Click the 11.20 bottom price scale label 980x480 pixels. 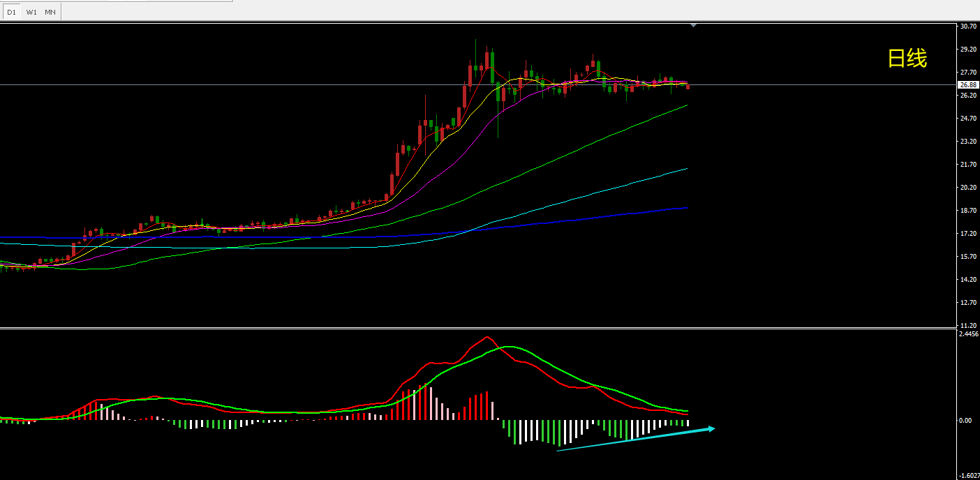point(967,326)
